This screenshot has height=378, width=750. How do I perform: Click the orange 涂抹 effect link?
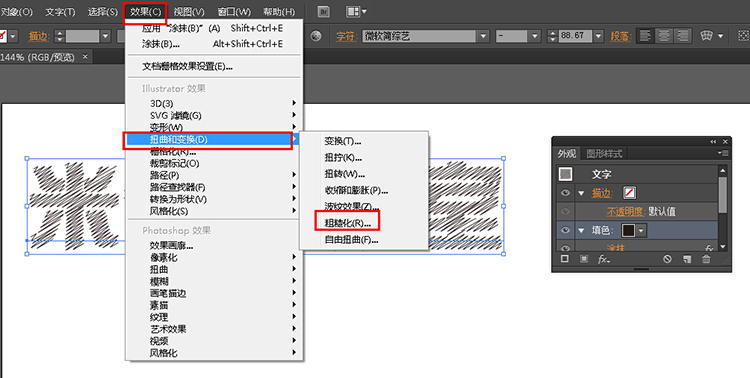pos(615,248)
